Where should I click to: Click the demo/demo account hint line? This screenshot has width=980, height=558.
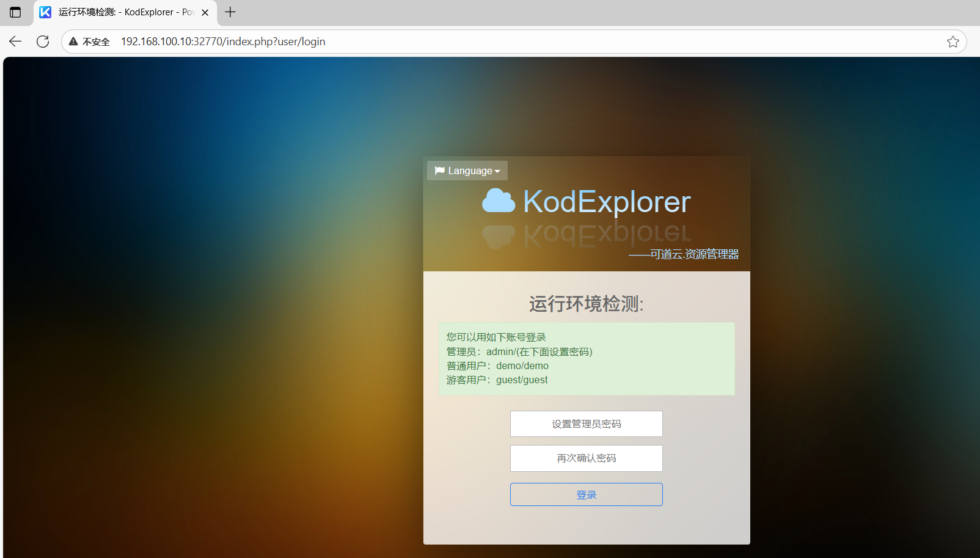[x=497, y=365]
